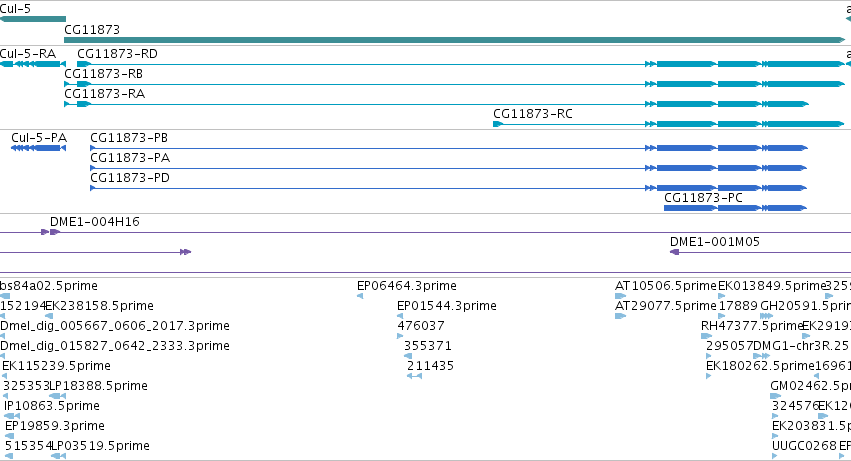
Task: Select the DME1-004H16 clone arrow
Action: [50, 232]
